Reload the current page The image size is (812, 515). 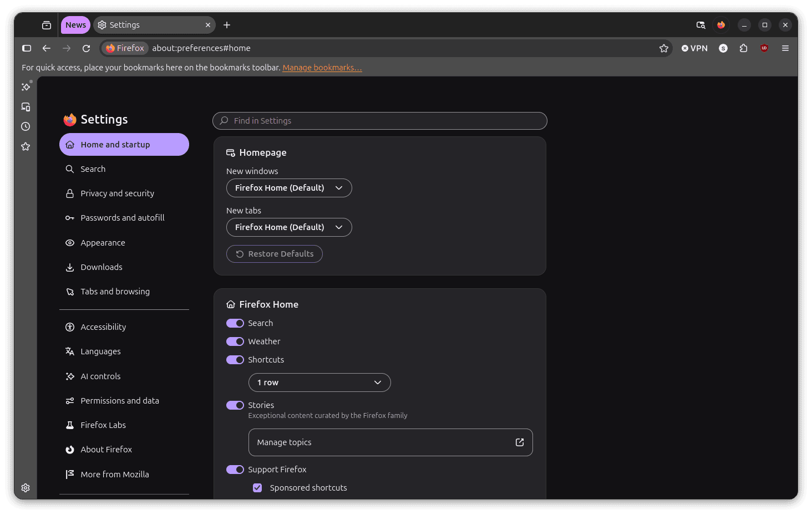point(87,48)
